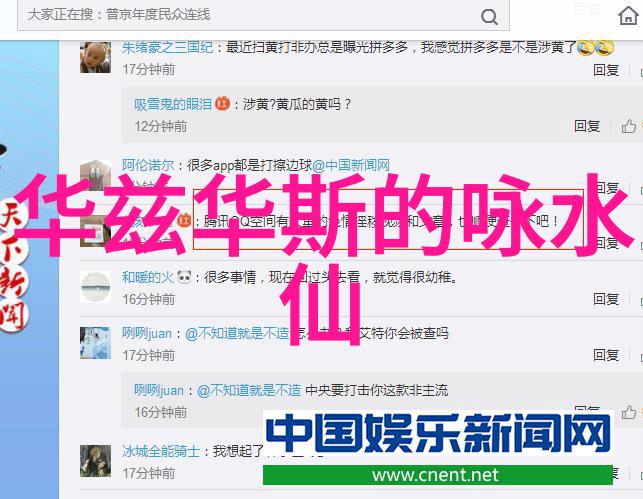The image size is (643, 499).
Task: Open the home page icon
Action: (x=628, y=16)
